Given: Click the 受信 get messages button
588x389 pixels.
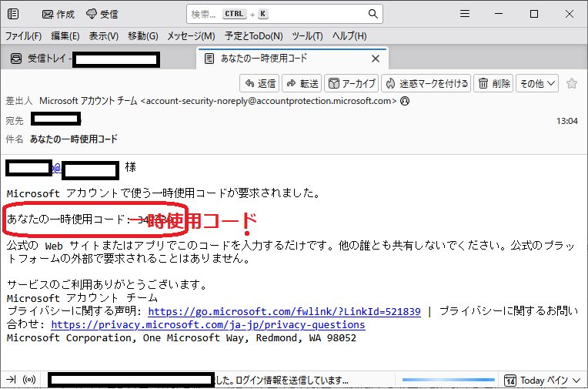Looking at the screenshot, I should (x=102, y=14).
